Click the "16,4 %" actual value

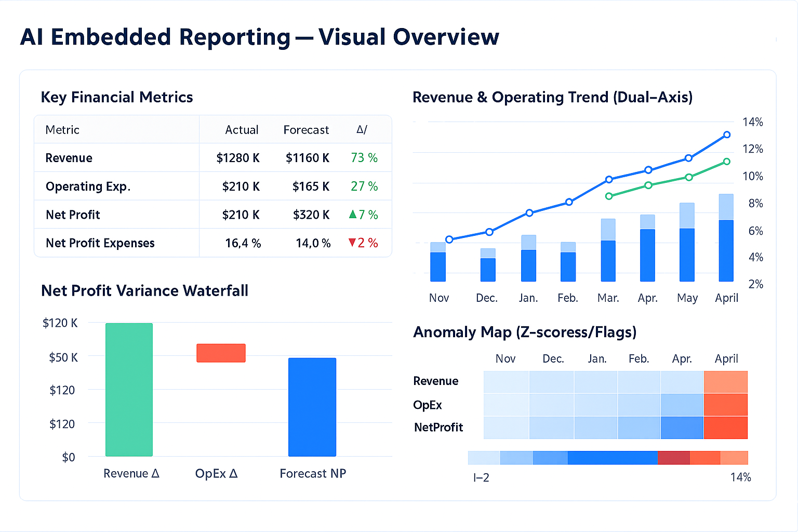[243, 243]
